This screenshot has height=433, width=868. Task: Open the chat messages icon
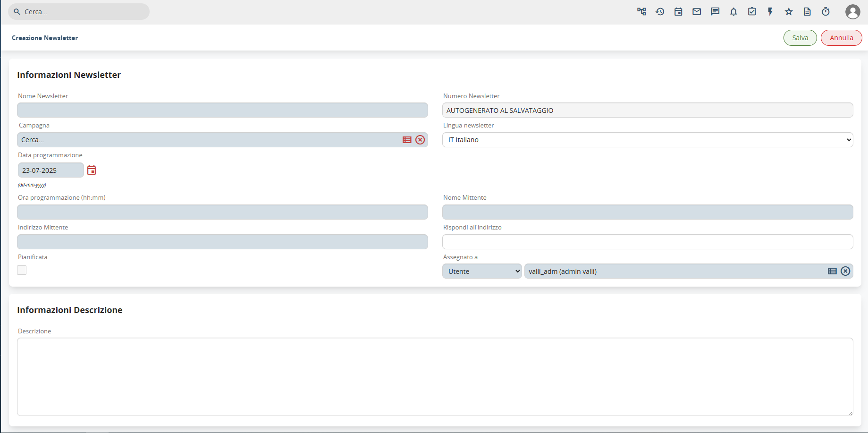[715, 12]
